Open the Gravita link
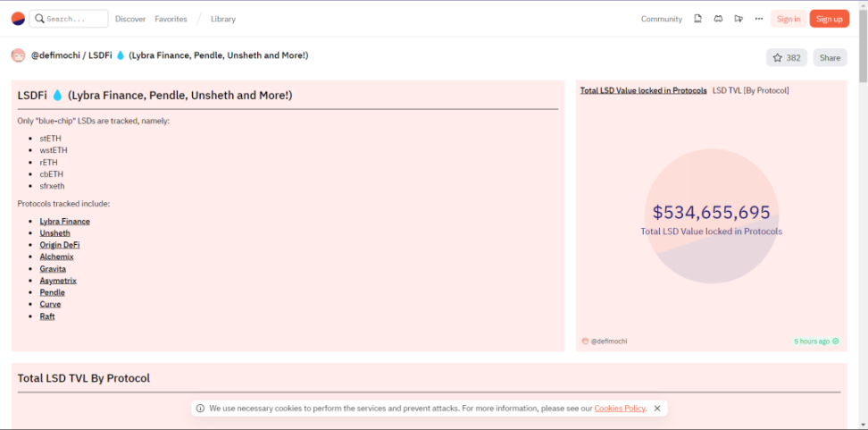 (53, 269)
